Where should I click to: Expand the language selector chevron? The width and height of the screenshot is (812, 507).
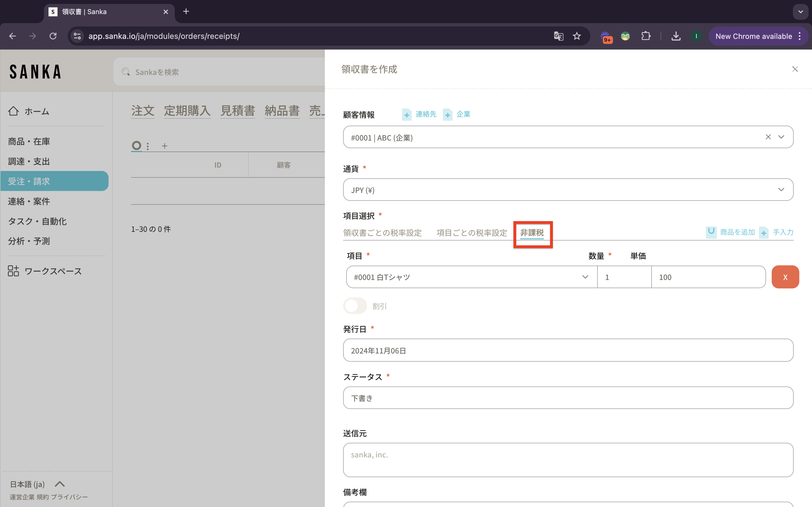tap(60, 484)
